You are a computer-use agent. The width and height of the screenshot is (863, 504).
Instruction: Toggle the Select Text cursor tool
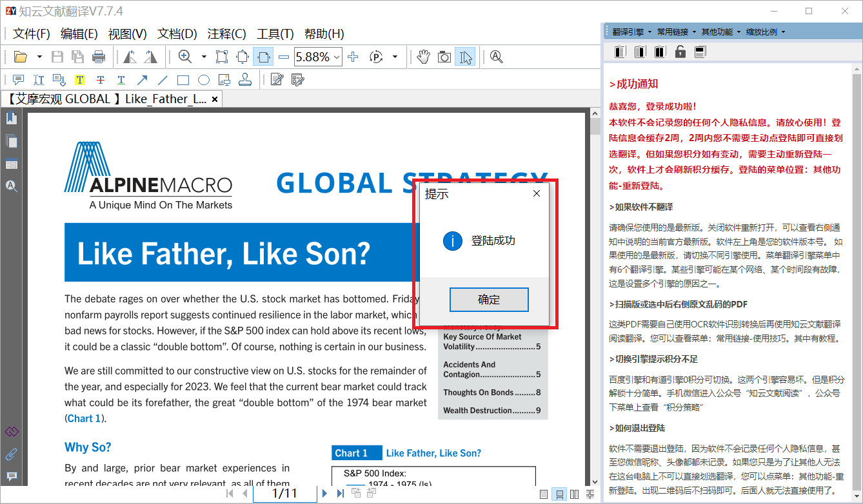464,57
